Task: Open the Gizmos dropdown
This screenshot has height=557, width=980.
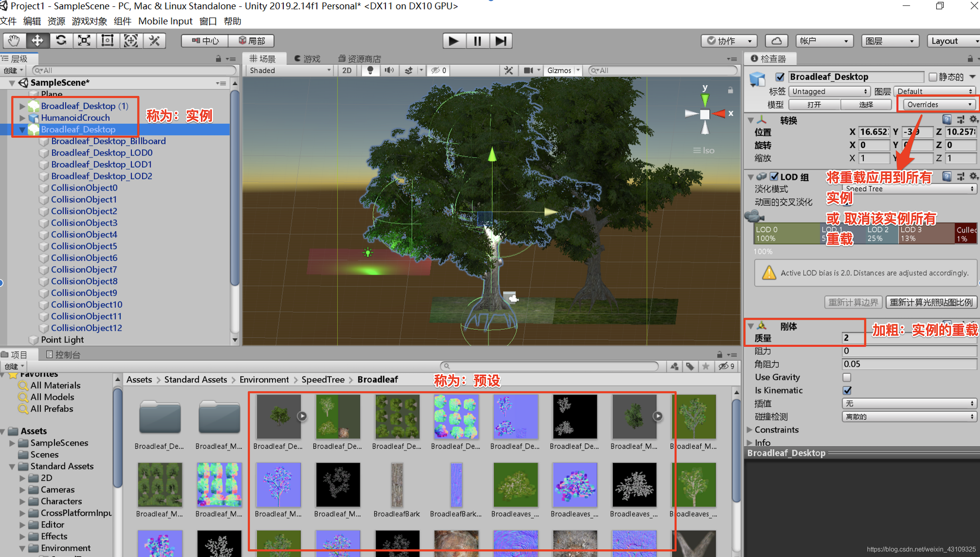Action: pyautogui.click(x=563, y=71)
